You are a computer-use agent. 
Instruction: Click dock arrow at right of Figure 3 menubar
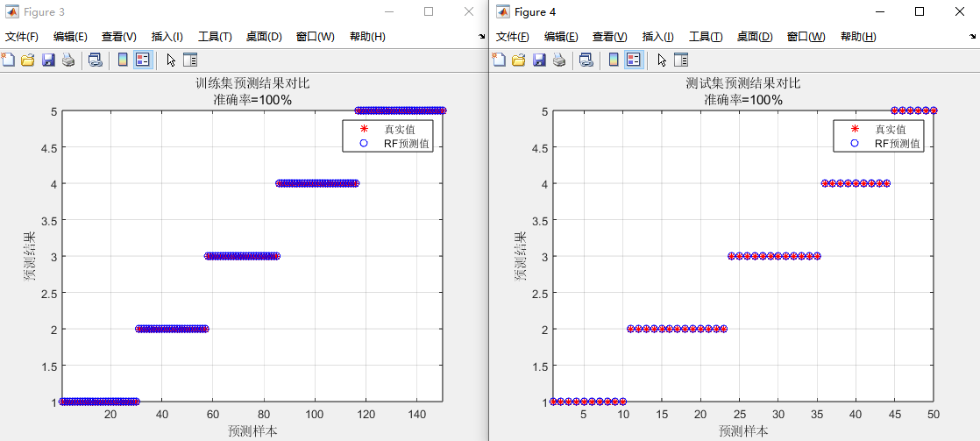481,38
